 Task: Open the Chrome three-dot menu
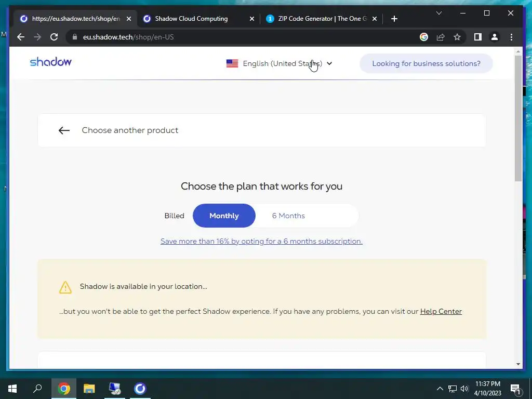(x=511, y=37)
